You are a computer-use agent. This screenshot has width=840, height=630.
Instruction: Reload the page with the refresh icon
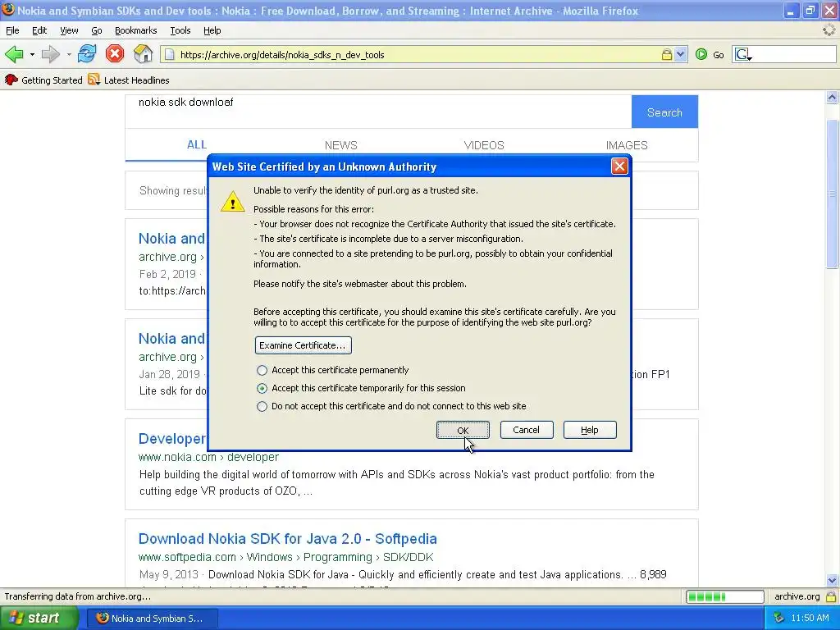tap(87, 54)
